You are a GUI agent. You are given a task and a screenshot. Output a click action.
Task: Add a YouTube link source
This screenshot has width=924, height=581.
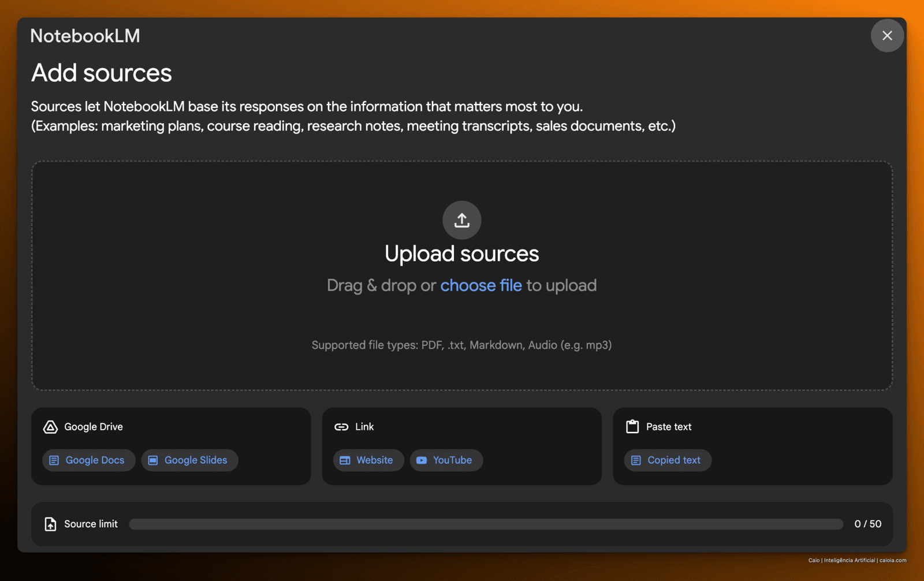click(x=446, y=460)
